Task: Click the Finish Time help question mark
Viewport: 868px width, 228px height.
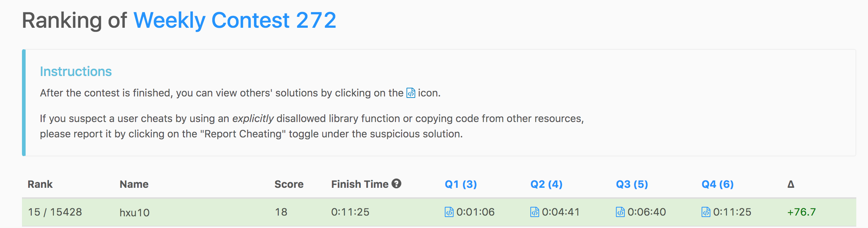Action: pos(396,183)
